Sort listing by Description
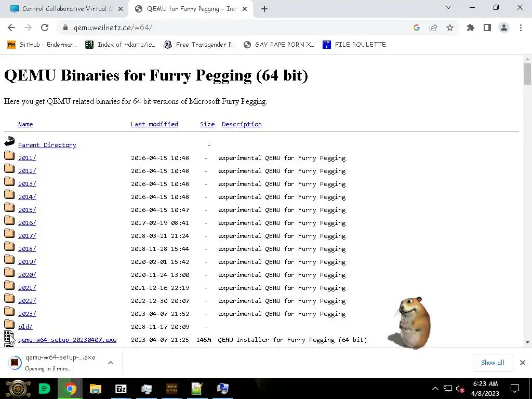The height and width of the screenshot is (399, 532). coord(242,124)
